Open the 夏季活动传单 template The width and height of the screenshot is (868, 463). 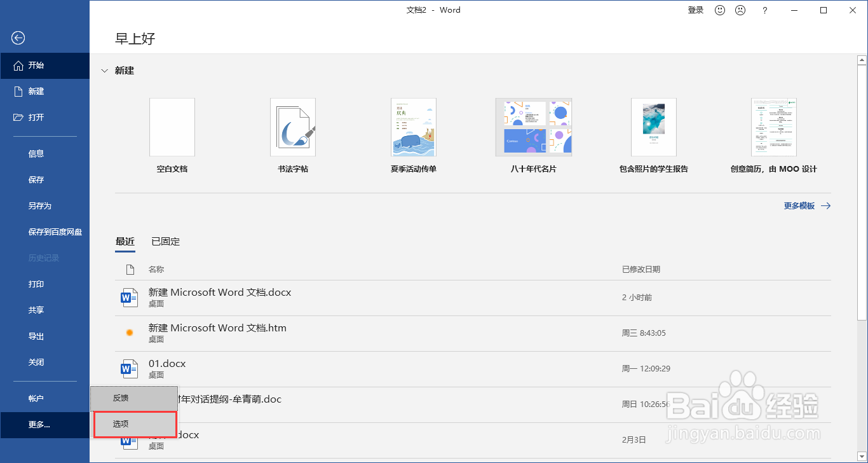414,136
